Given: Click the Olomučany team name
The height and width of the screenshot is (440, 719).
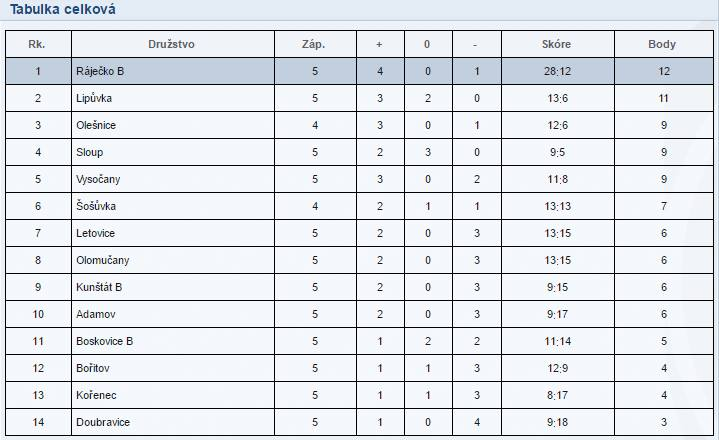Looking at the screenshot, I should point(103,260).
